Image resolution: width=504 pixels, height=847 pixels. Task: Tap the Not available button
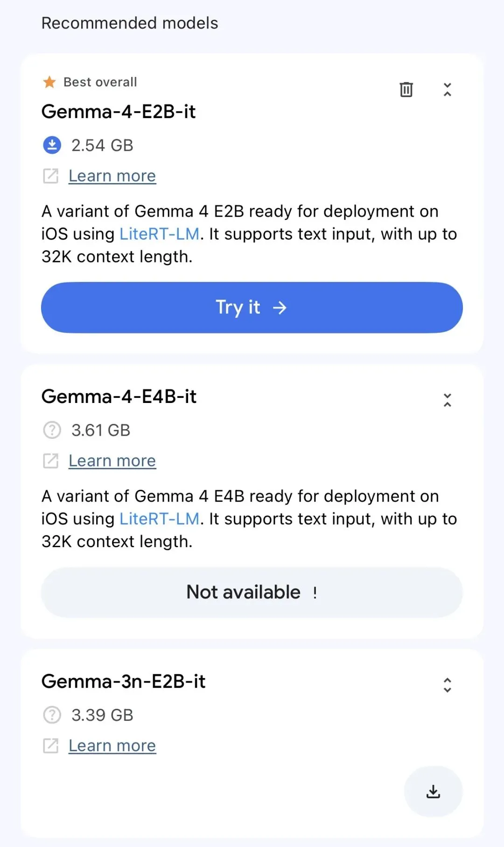tap(252, 592)
